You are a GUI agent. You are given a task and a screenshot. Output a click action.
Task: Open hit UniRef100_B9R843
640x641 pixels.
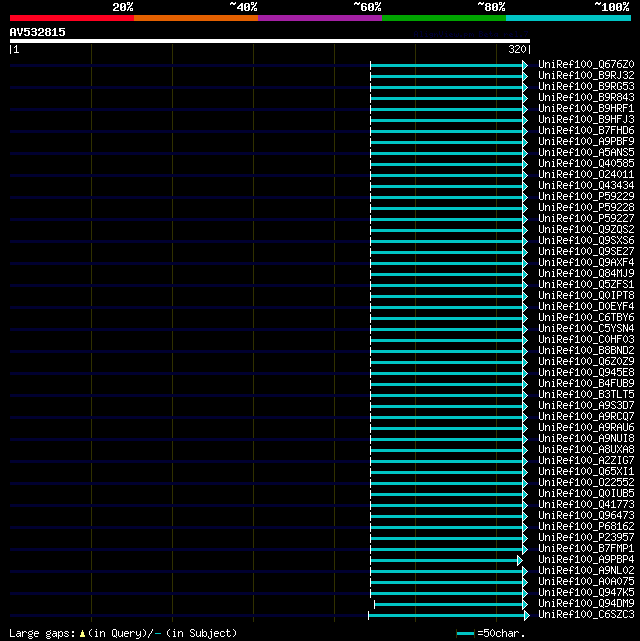586,97
